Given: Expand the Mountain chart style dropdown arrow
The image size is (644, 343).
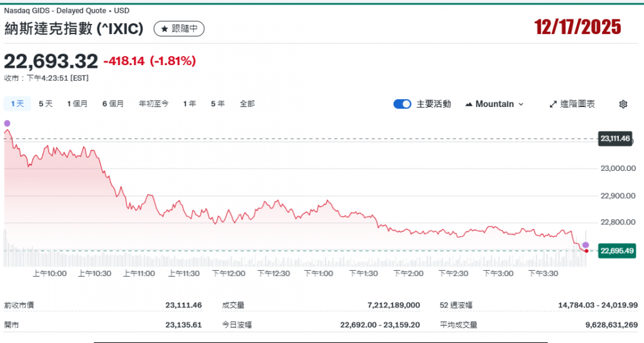Looking at the screenshot, I should point(521,104).
